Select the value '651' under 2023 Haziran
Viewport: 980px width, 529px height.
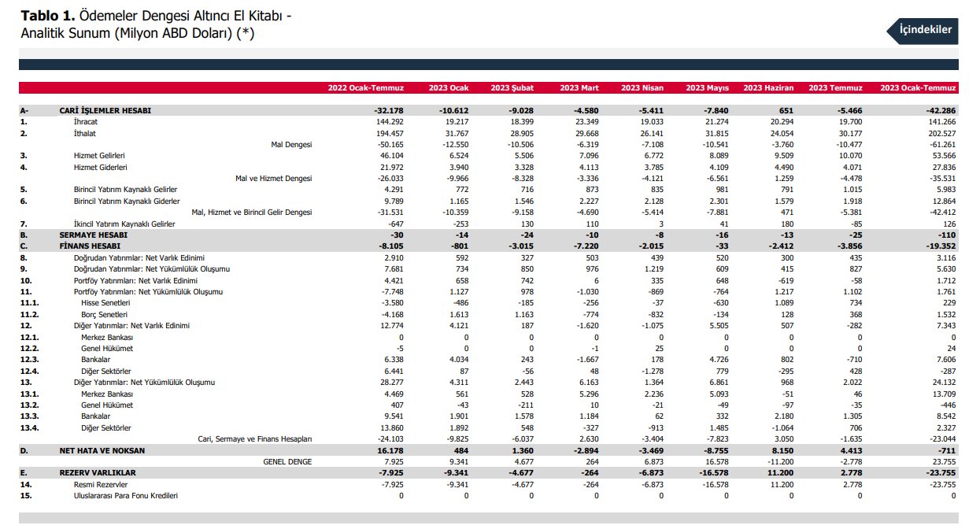tap(788, 111)
